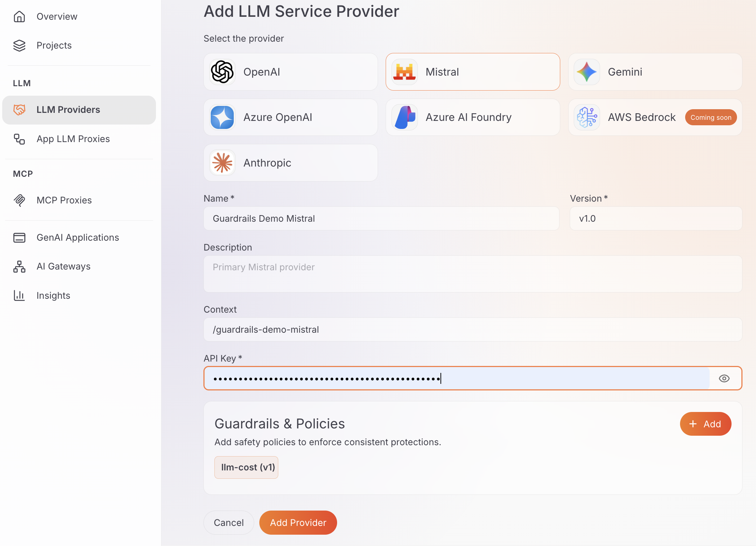
Task: Click the Azure AI Foundry logo icon
Action: [x=405, y=117]
